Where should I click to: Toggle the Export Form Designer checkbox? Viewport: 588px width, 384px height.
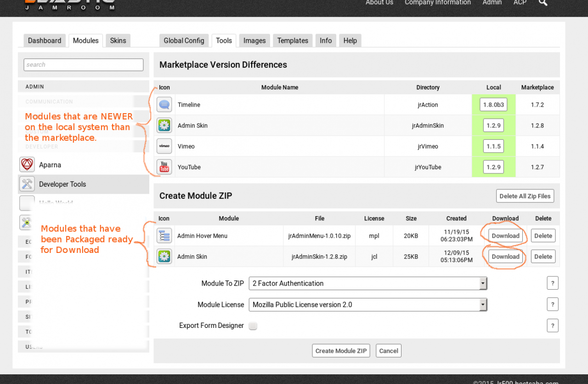coord(253,326)
